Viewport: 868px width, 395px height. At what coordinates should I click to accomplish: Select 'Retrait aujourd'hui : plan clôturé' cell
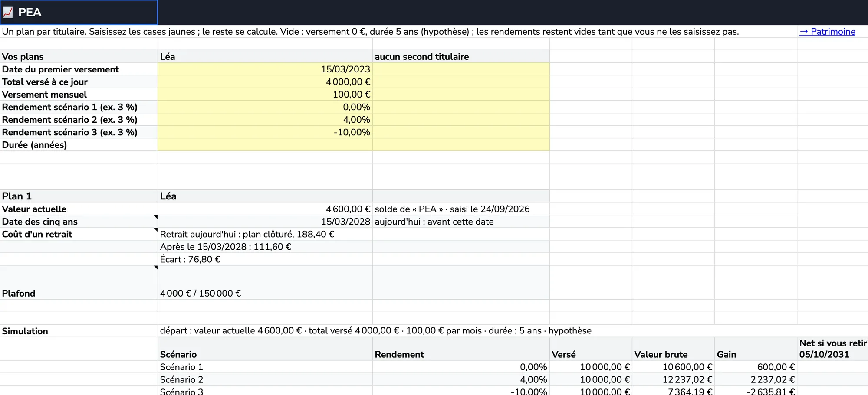pos(265,234)
